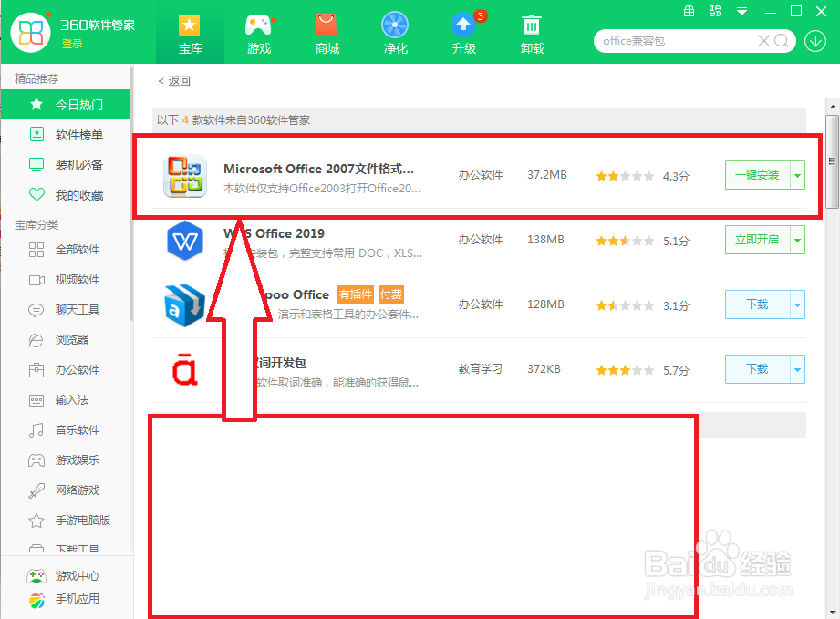Expand dropdown next to 一键安装

coord(798,175)
